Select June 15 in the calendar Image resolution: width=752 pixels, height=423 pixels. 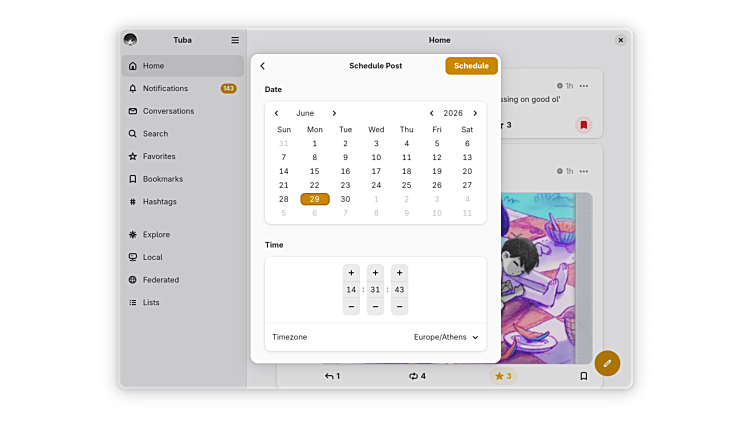point(315,171)
